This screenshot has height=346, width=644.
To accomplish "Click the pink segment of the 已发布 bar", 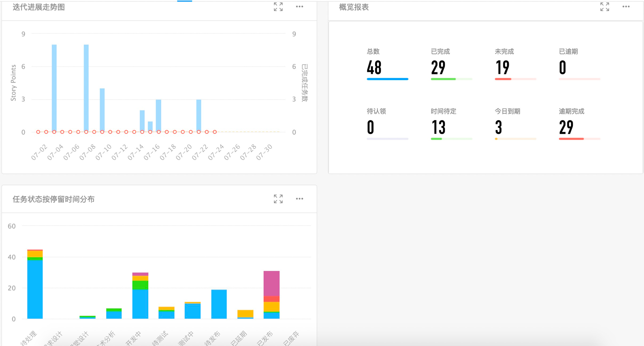I will click(272, 283).
